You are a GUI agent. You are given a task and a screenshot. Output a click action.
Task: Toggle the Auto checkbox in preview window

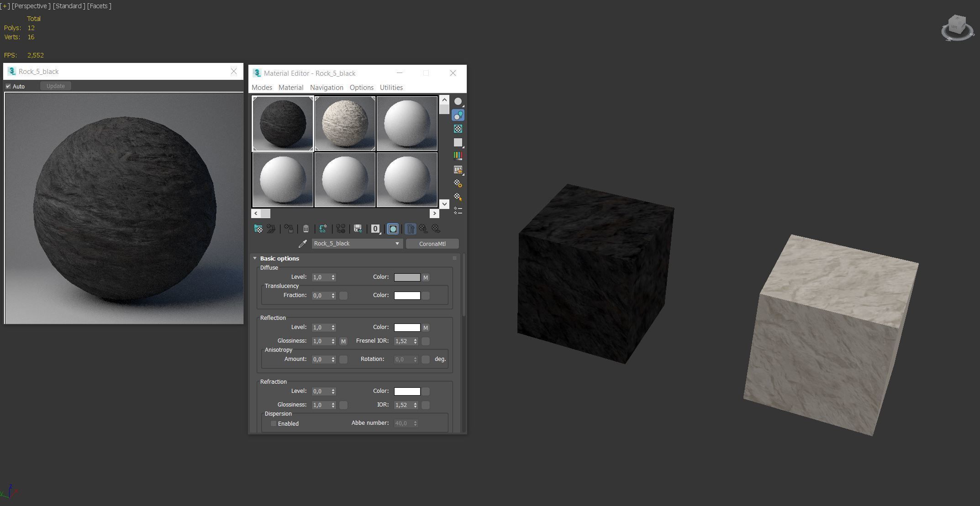[x=8, y=86]
